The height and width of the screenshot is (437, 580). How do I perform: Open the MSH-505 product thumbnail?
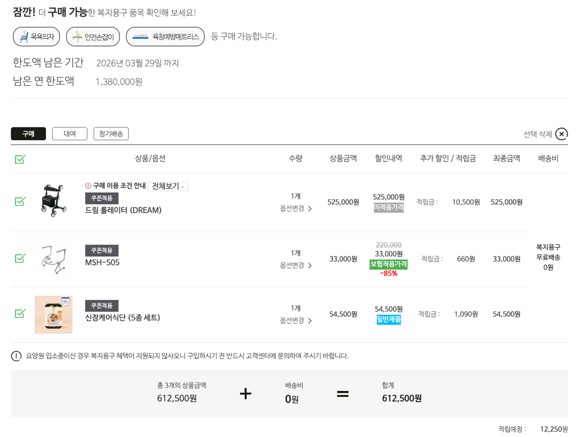coord(54,259)
